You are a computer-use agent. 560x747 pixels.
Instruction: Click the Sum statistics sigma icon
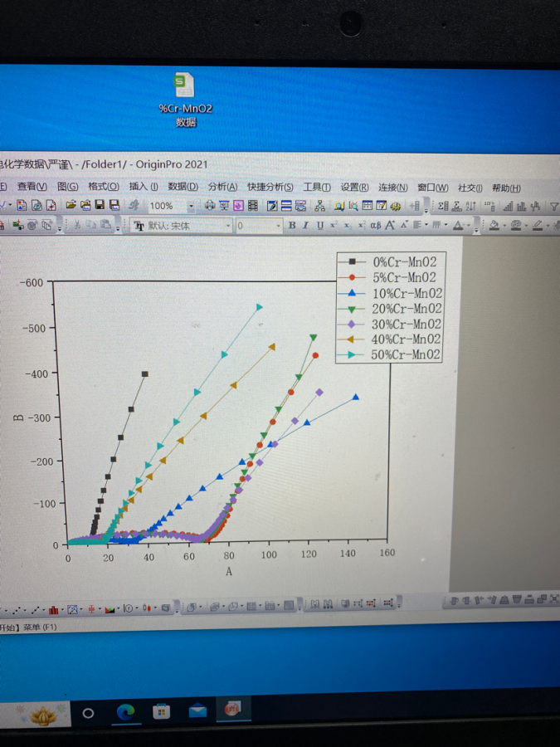click(x=443, y=206)
